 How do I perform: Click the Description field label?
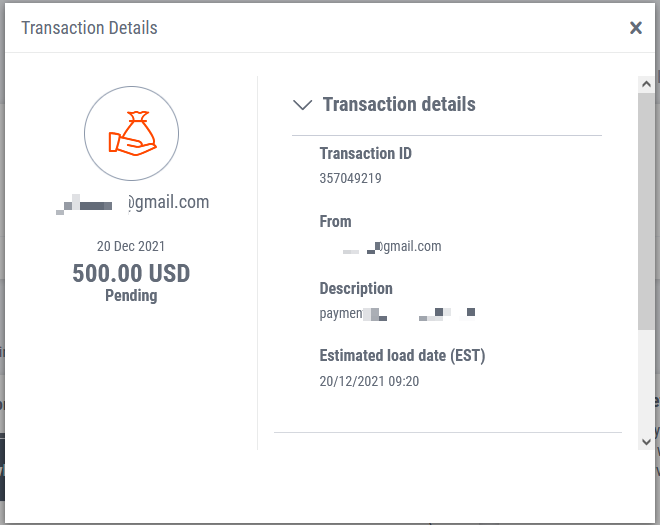pyautogui.click(x=356, y=288)
